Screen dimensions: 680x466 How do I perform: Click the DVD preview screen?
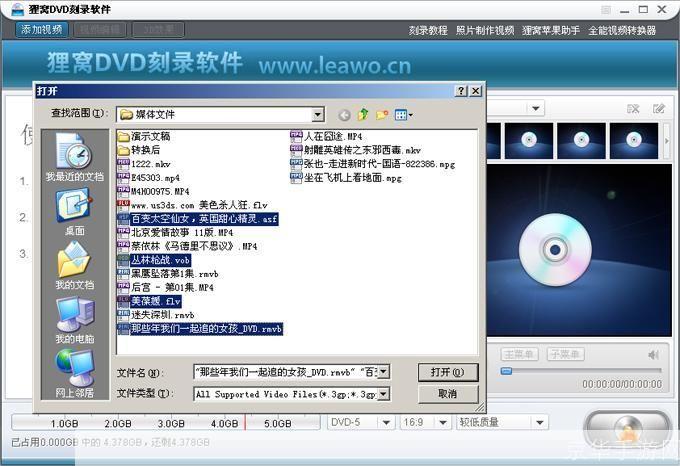coord(579,250)
